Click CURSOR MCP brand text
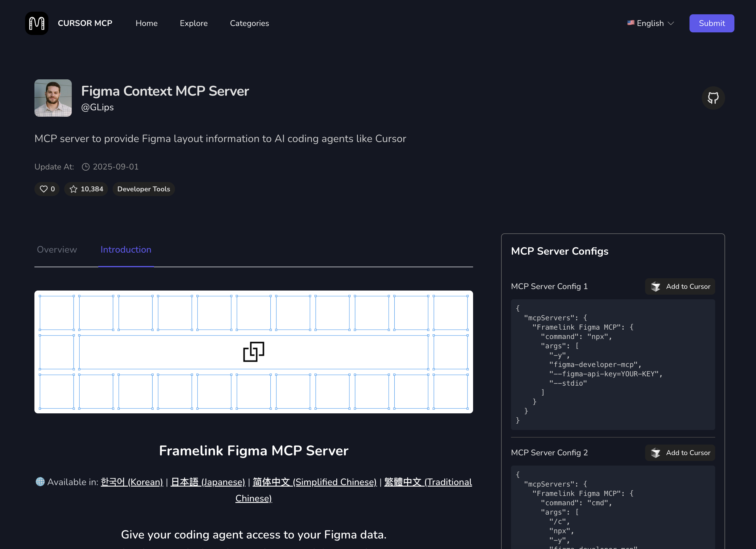 pos(85,23)
